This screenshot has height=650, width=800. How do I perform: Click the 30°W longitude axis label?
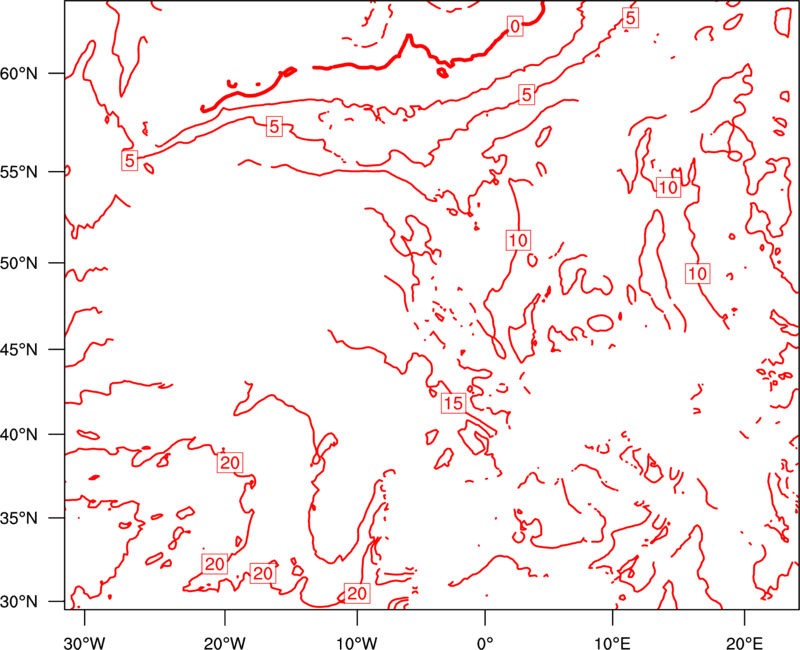click(x=85, y=642)
